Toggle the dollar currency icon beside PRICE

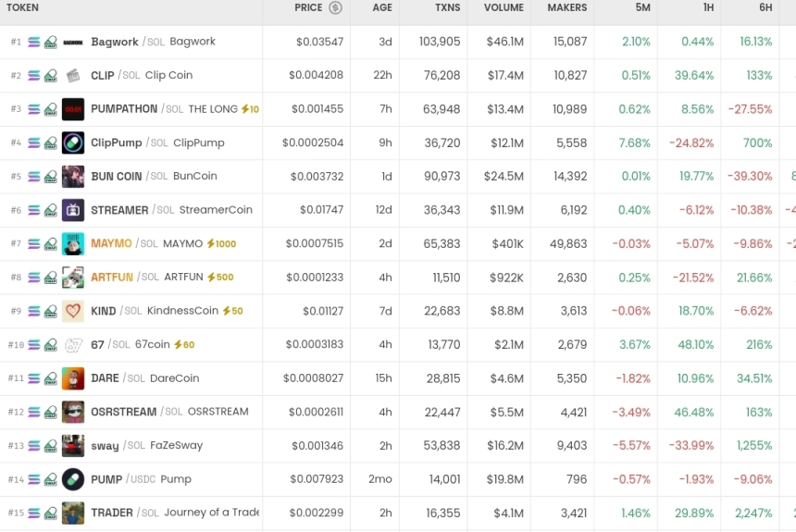coord(335,8)
